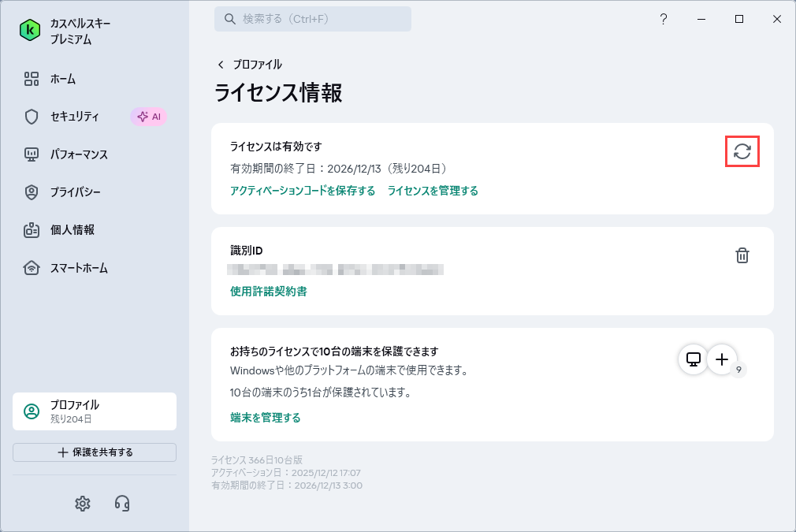Go to パフォーマンス section
The width and height of the screenshot is (796, 532).
[x=79, y=154]
